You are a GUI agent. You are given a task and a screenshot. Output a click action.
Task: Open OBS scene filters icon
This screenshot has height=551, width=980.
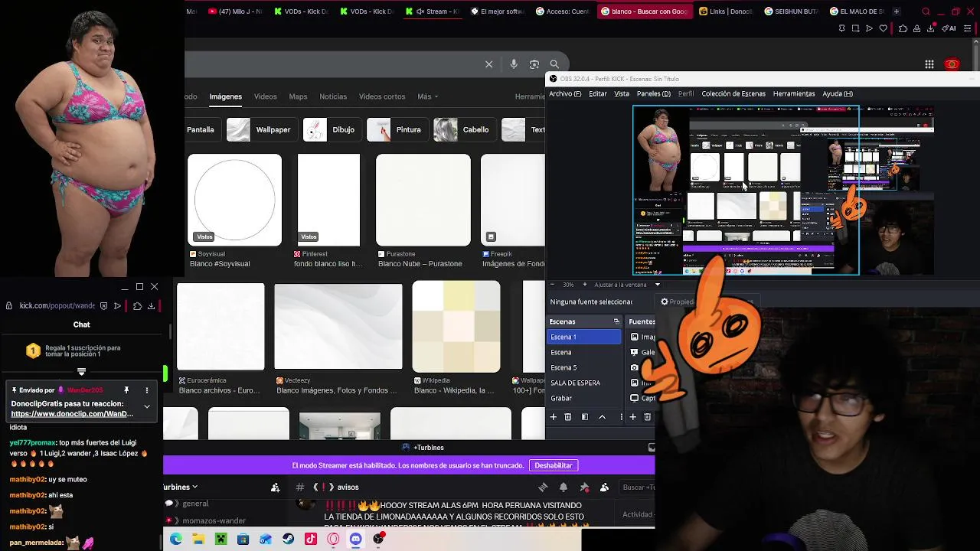click(584, 417)
